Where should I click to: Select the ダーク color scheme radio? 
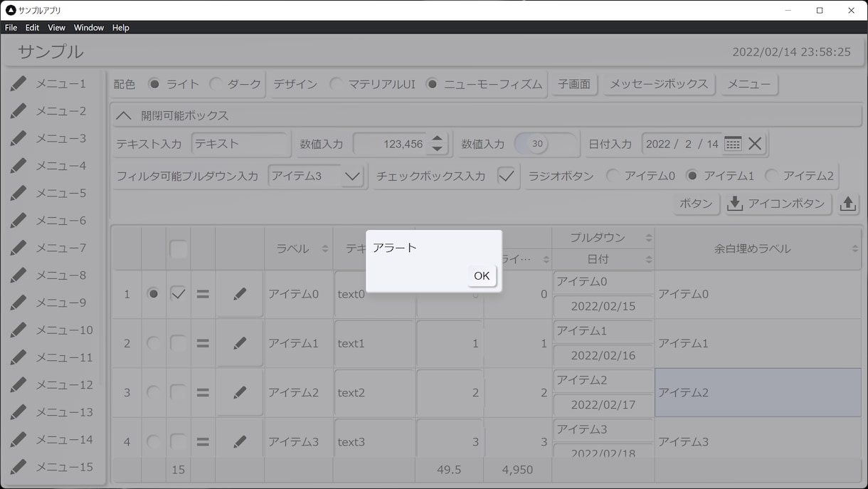(x=215, y=84)
